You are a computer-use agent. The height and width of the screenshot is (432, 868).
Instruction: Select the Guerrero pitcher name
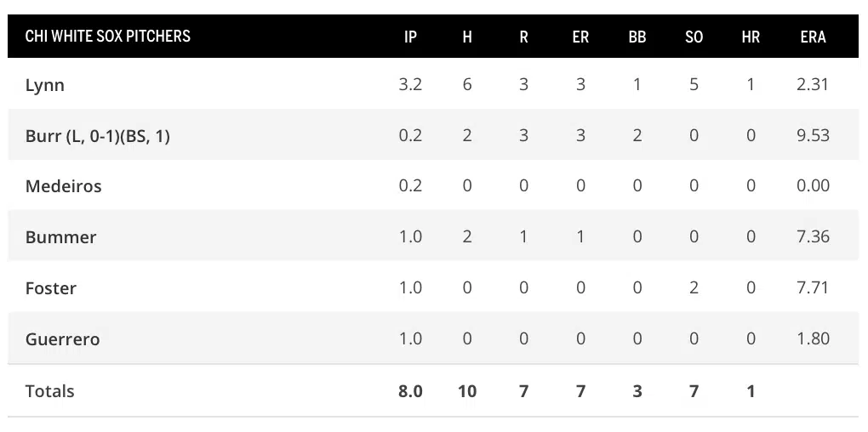click(x=62, y=339)
